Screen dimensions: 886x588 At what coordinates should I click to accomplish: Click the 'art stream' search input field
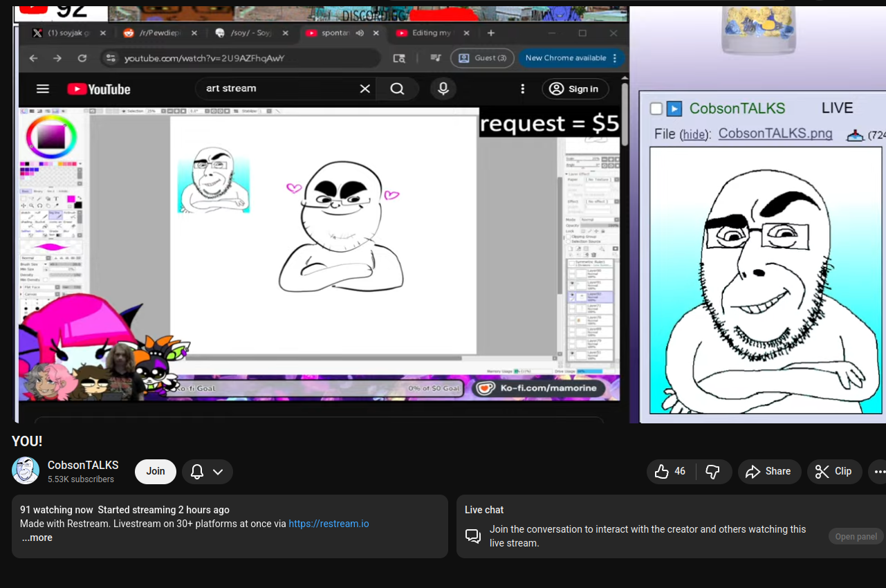277,89
